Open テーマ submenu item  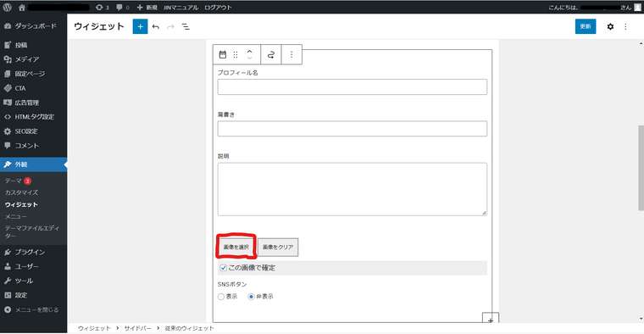[14, 181]
